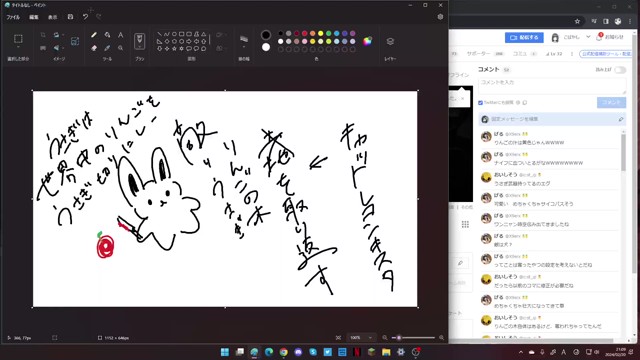The image size is (640, 360).
Task: Select the Fill bucket tool
Action: [107, 35]
